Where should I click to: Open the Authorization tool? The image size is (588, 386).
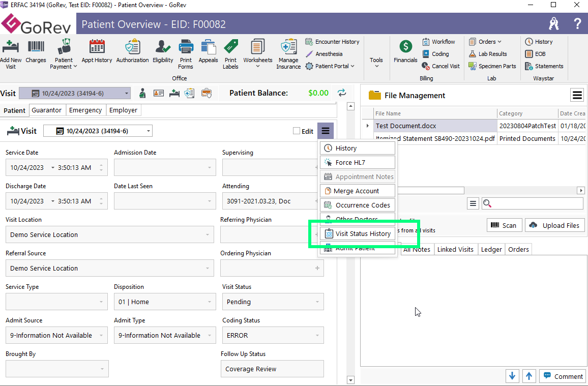click(x=132, y=51)
